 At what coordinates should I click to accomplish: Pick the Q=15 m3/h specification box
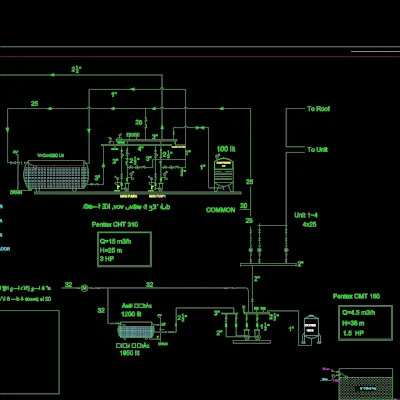pos(124,250)
